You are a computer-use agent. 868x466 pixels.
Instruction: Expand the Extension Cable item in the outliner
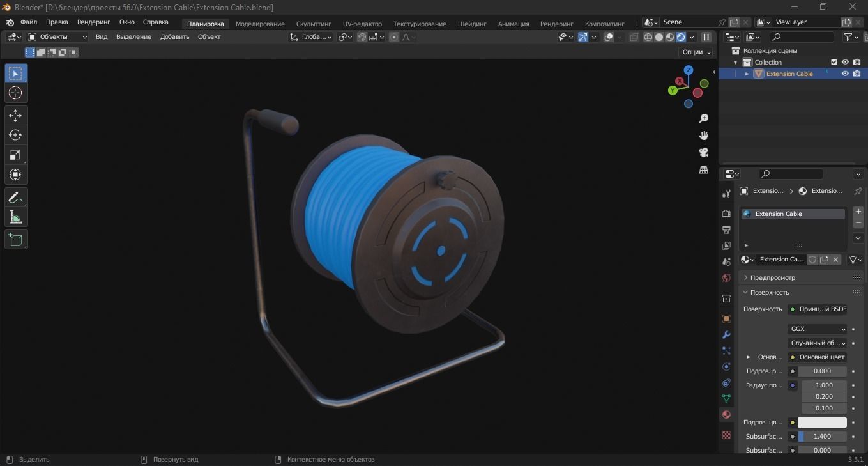point(747,74)
